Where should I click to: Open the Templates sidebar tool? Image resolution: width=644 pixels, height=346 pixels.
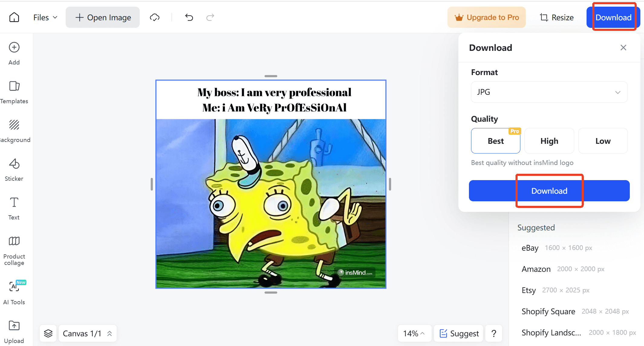pyautogui.click(x=14, y=92)
